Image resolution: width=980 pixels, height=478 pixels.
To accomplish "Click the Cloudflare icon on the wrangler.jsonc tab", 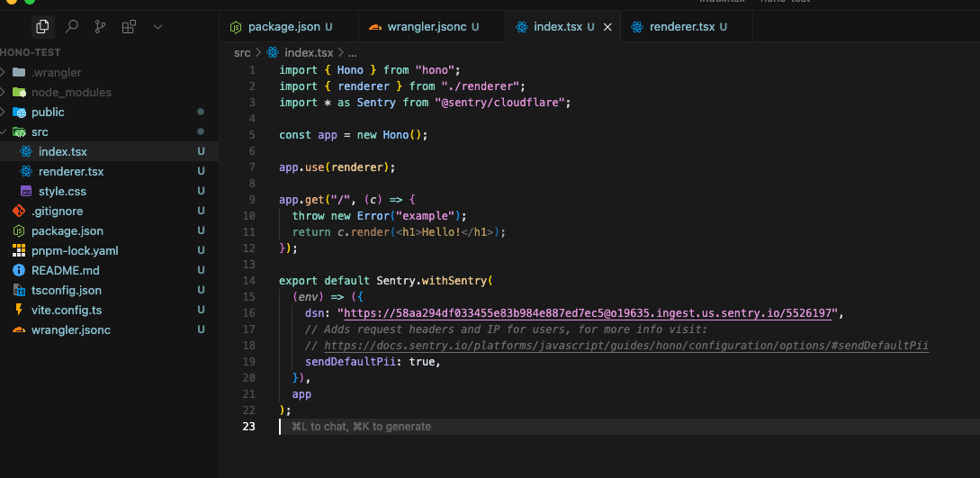I will [x=374, y=27].
